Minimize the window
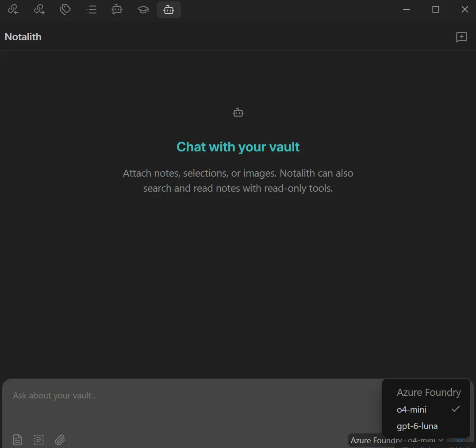 tap(407, 10)
